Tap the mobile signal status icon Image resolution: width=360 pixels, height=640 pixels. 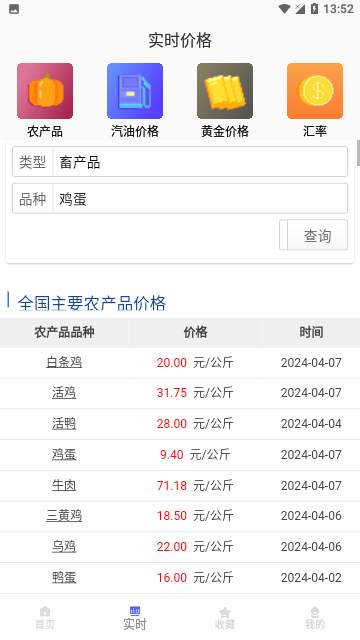point(300,9)
